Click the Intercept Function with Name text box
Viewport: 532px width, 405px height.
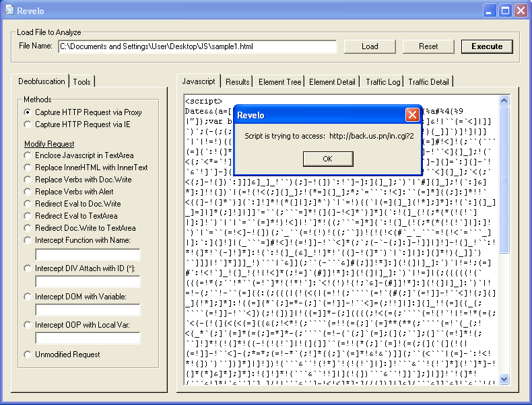(x=88, y=254)
